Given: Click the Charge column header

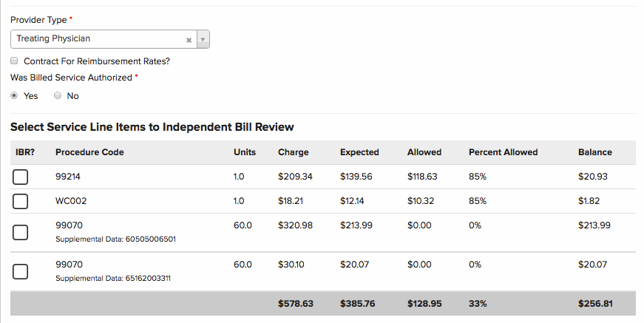Looking at the screenshot, I should (x=294, y=152).
